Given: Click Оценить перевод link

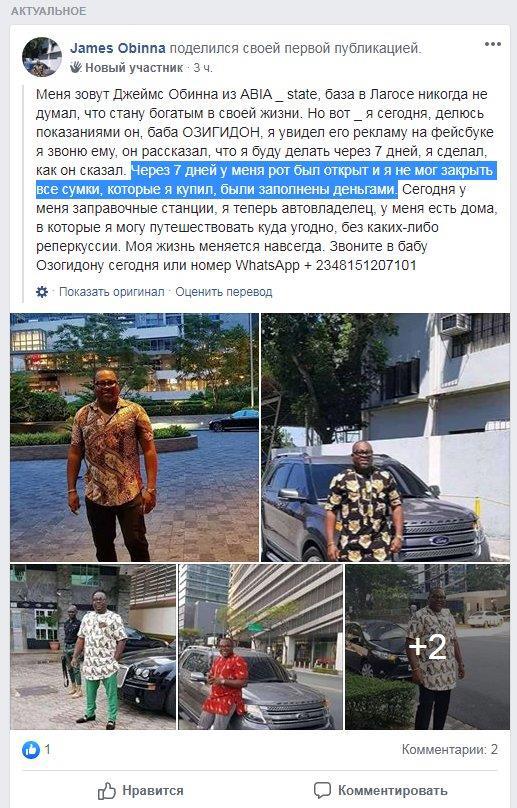Looking at the screenshot, I should point(224,292).
